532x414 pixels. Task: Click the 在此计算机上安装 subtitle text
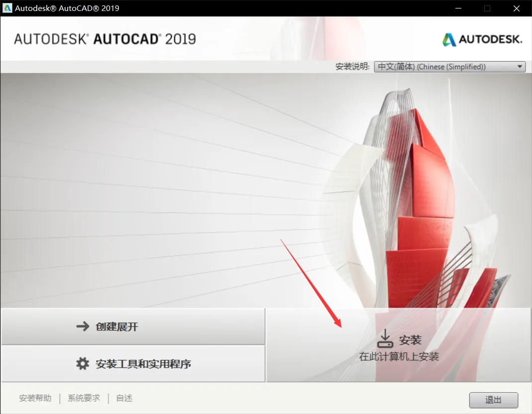[x=399, y=356]
